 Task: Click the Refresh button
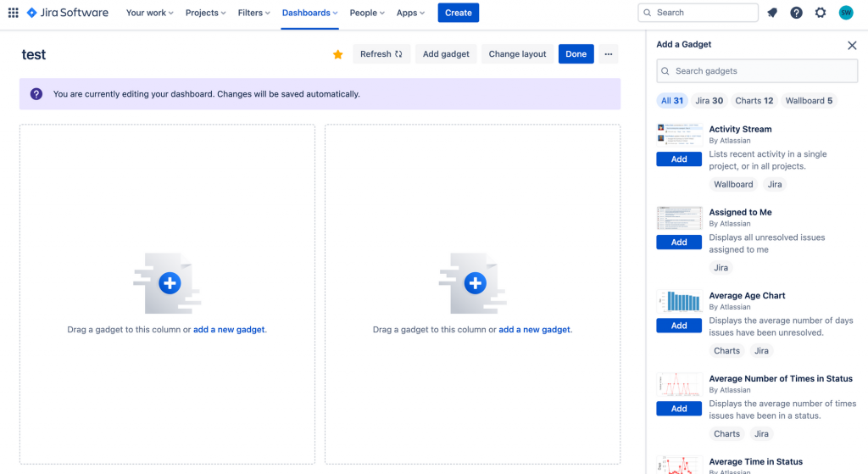click(x=381, y=54)
